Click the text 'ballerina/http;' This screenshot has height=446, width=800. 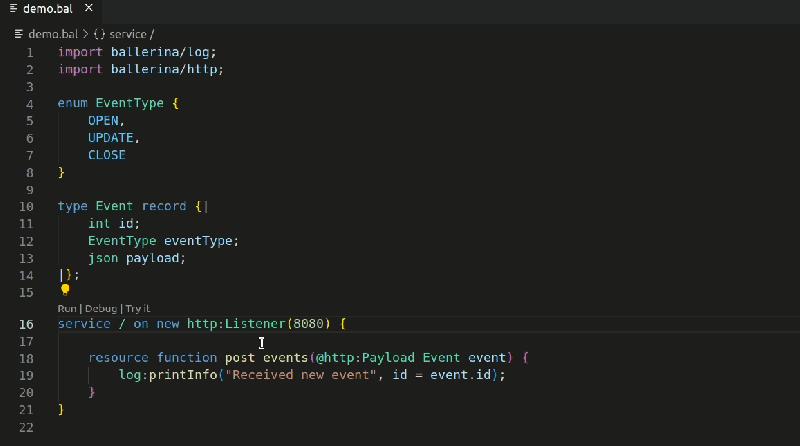[167, 69]
